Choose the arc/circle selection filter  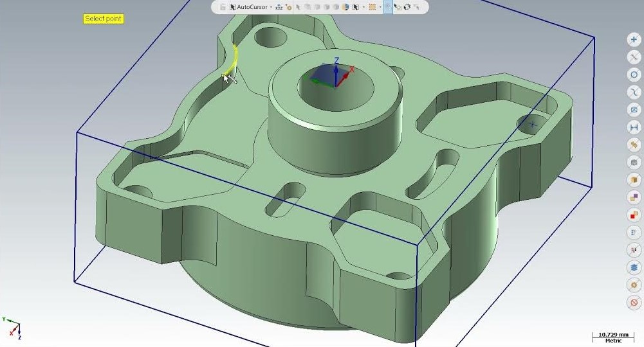point(634,75)
